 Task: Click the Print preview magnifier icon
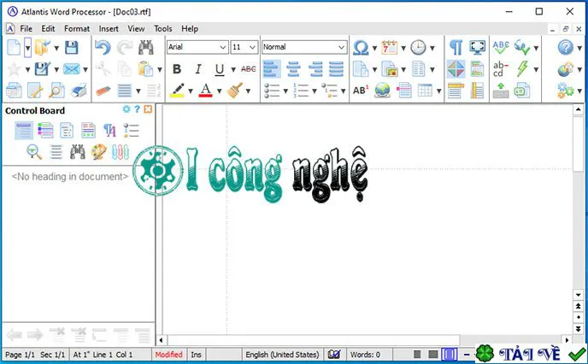pos(56,91)
